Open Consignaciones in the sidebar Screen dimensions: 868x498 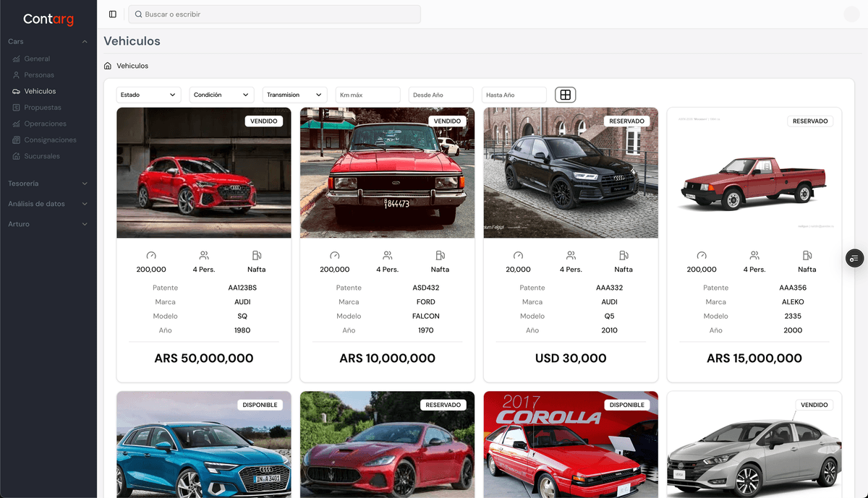48,140
